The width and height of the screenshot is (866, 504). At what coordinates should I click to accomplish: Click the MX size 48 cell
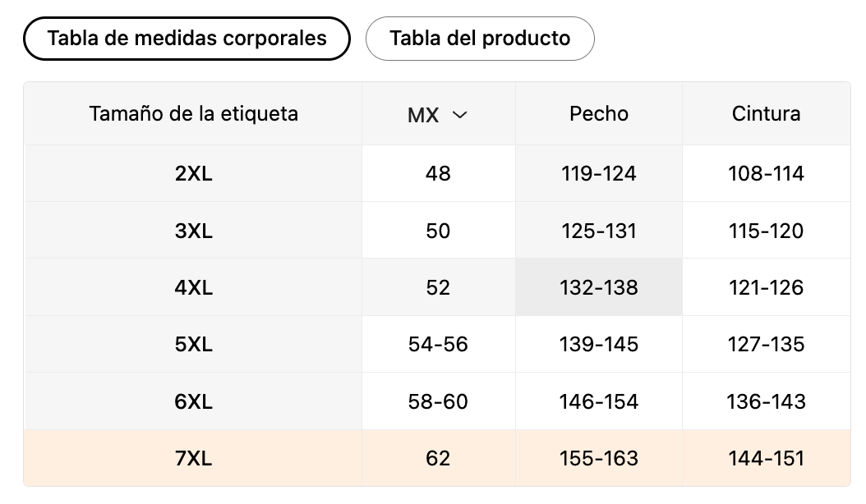click(438, 174)
